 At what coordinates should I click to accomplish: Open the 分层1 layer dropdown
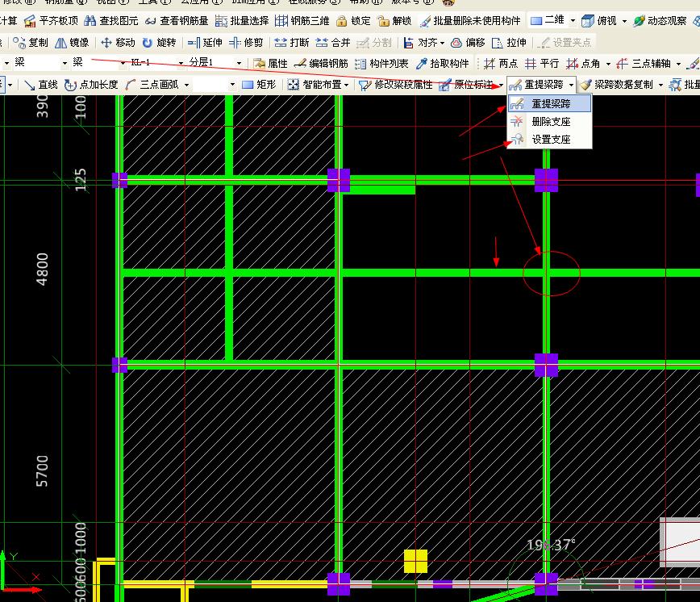(240, 64)
